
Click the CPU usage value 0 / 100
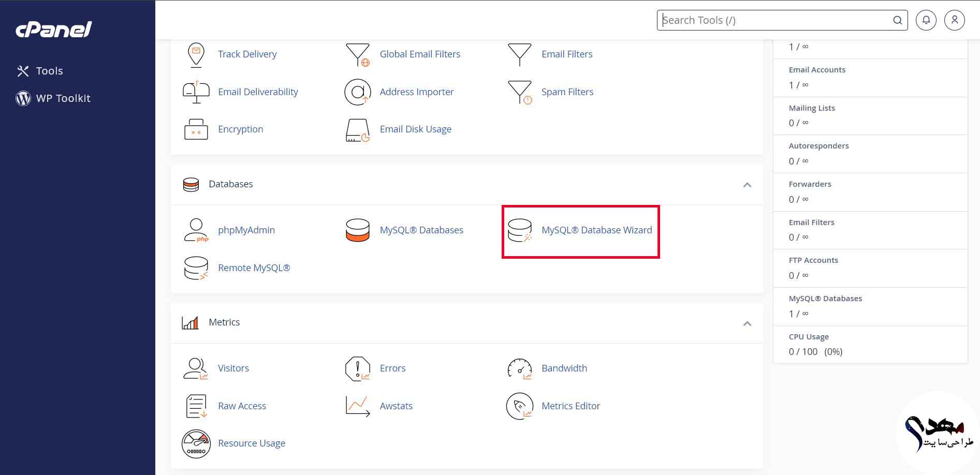[x=803, y=352]
